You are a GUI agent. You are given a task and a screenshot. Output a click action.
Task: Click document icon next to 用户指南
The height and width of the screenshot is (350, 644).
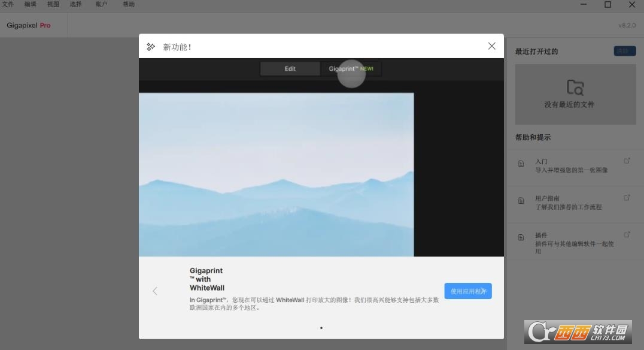521,201
